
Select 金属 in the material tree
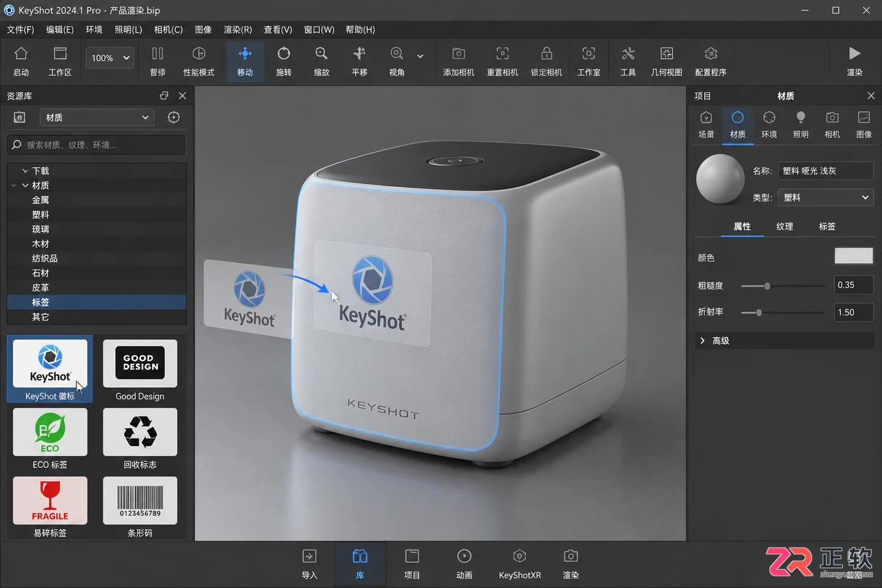(40, 200)
